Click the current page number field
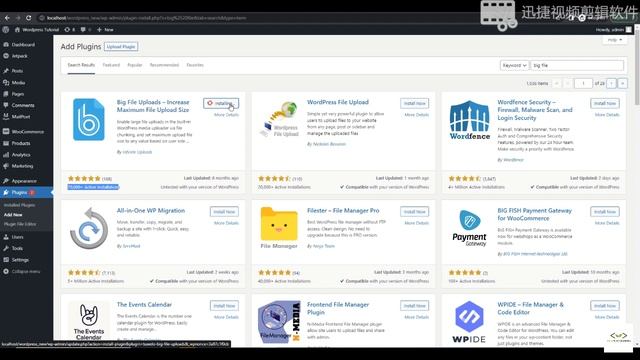The width and height of the screenshot is (640, 360). [583, 83]
